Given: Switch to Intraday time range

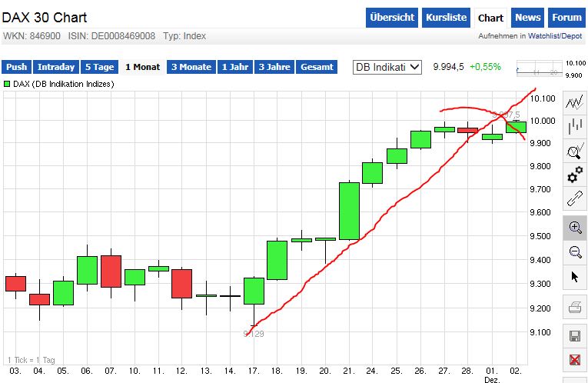Looking at the screenshot, I should coord(56,67).
